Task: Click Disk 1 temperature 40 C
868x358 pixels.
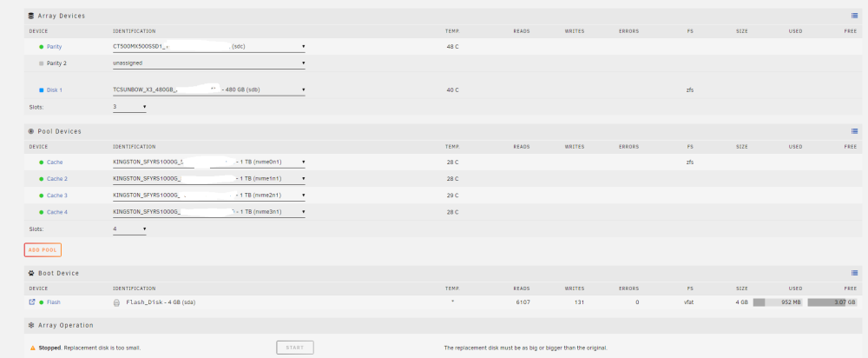Action: 452,89
